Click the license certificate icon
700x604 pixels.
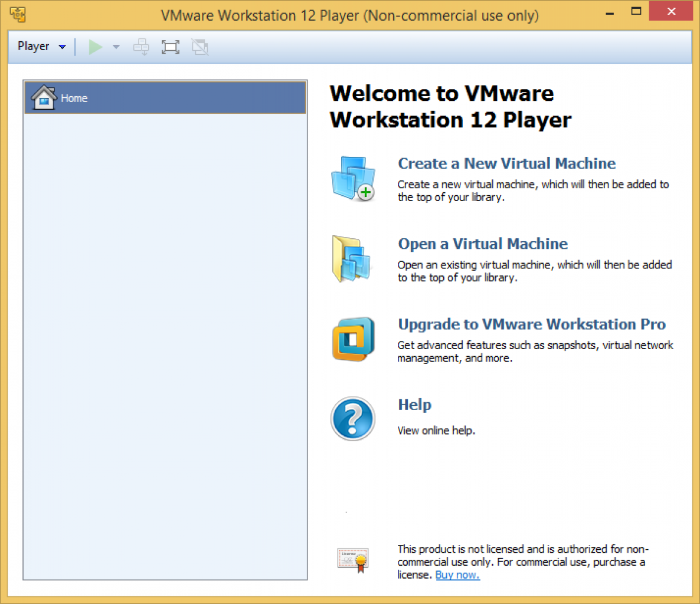pos(353,560)
